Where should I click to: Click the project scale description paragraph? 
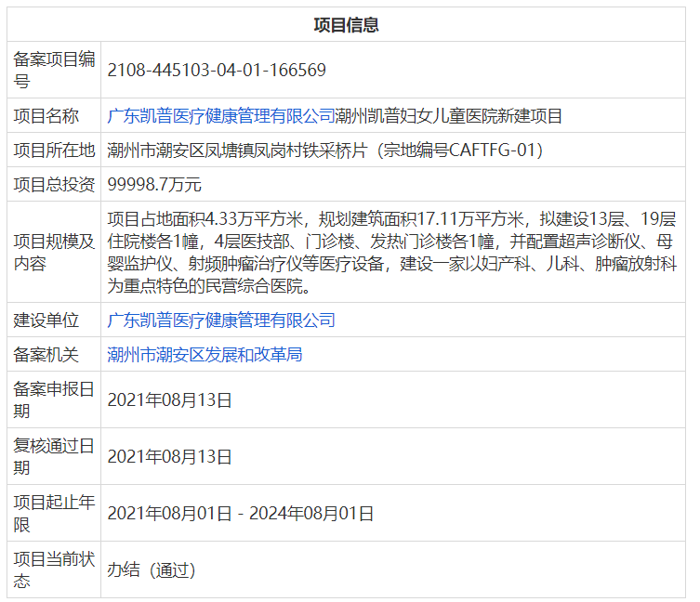tap(392, 252)
